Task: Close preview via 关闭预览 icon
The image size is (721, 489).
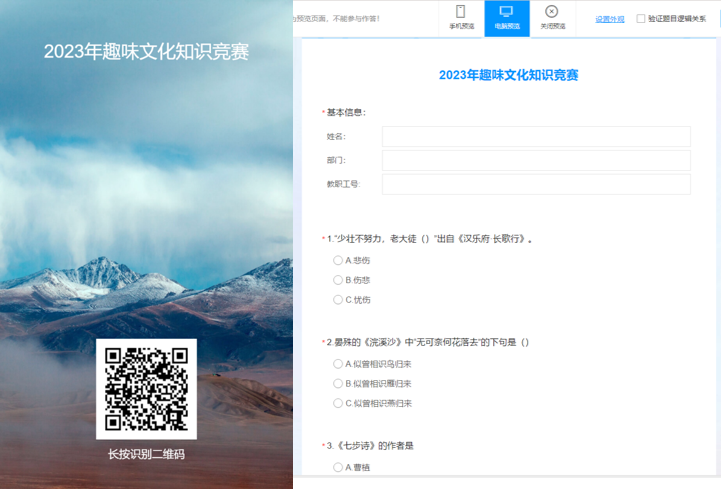Action: tap(552, 17)
